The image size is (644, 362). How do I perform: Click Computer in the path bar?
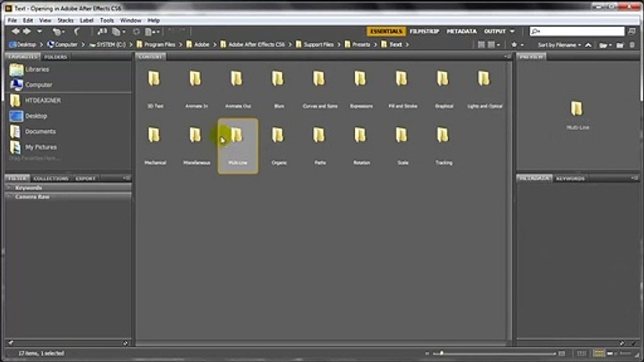[62, 45]
